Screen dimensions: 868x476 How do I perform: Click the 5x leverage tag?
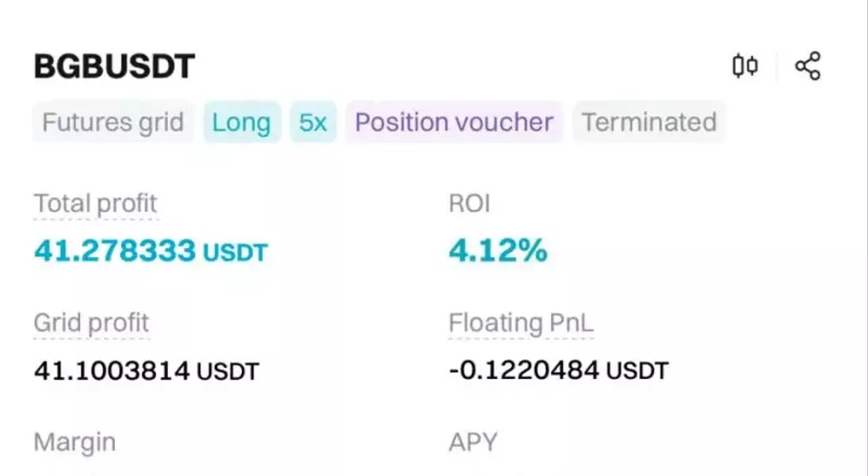313,122
